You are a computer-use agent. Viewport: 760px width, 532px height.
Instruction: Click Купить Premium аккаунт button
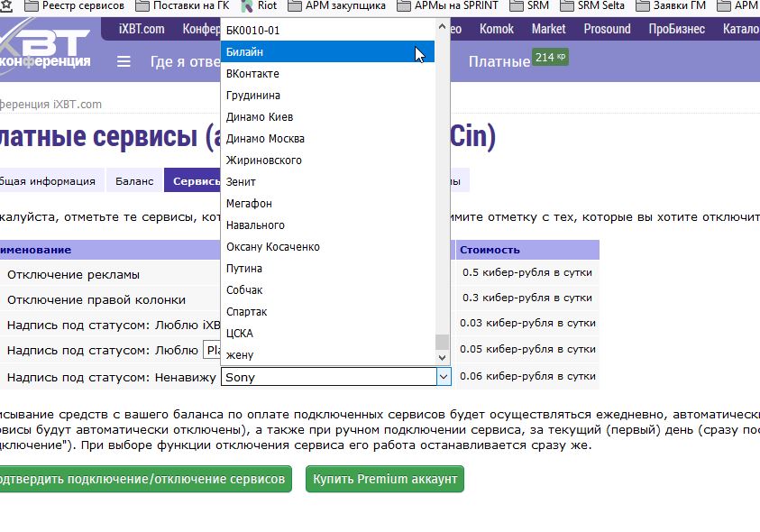[385, 479]
